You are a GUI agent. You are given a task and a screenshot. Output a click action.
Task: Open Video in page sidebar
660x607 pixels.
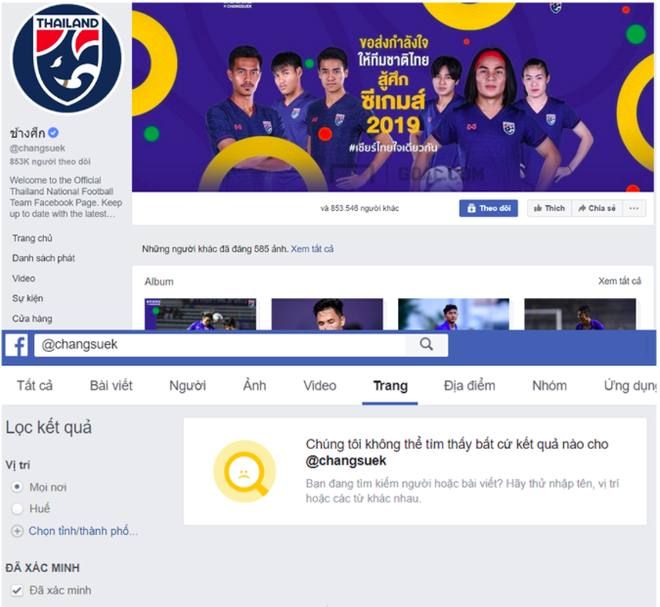(24, 278)
